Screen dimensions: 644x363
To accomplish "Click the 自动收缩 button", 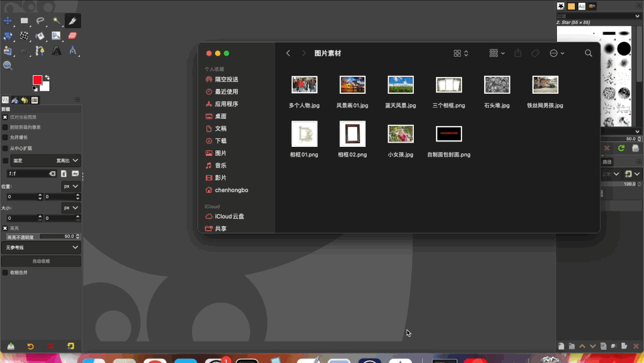I will coord(41,261).
